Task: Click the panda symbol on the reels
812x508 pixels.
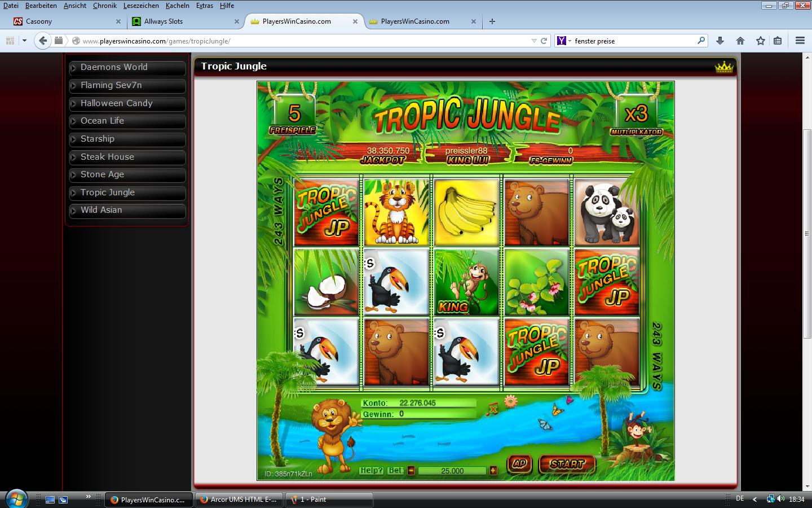Action: coord(607,213)
